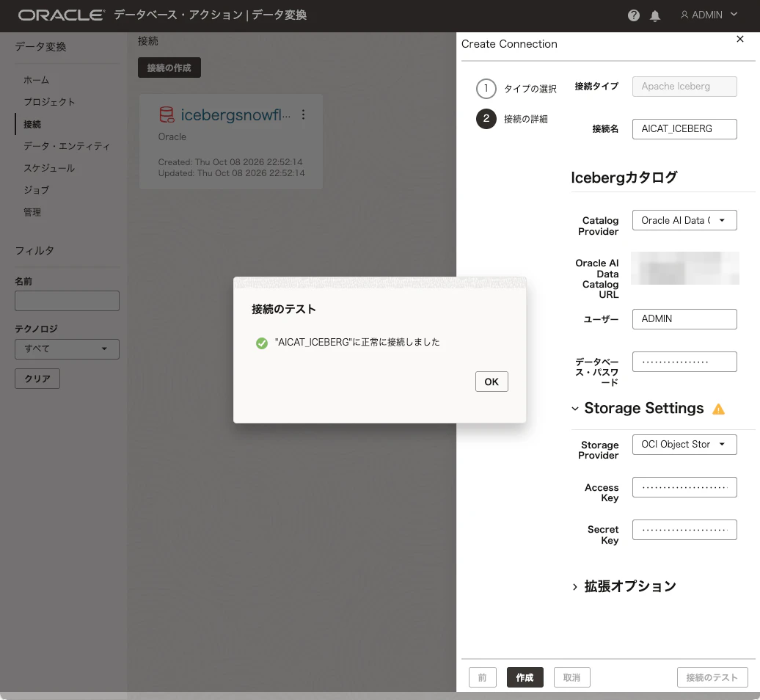Open スケジュール in the sidebar
This screenshot has height=700, width=760.
(49, 168)
